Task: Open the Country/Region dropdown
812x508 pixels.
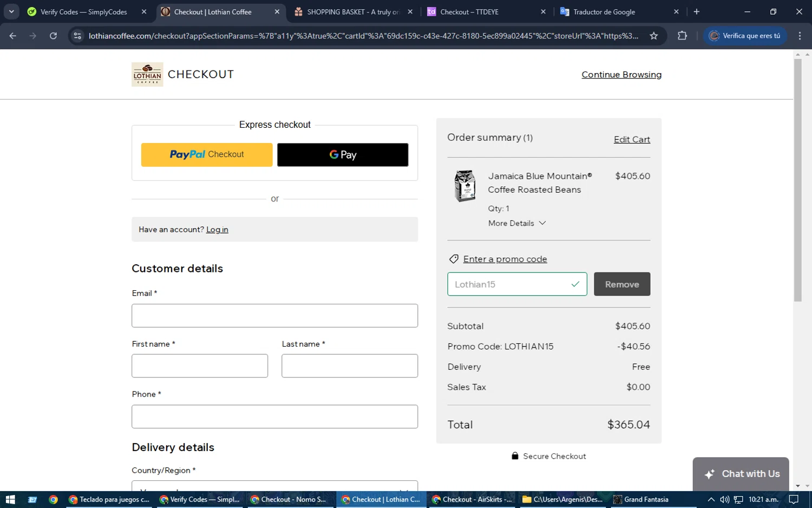Action: (274, 486)
